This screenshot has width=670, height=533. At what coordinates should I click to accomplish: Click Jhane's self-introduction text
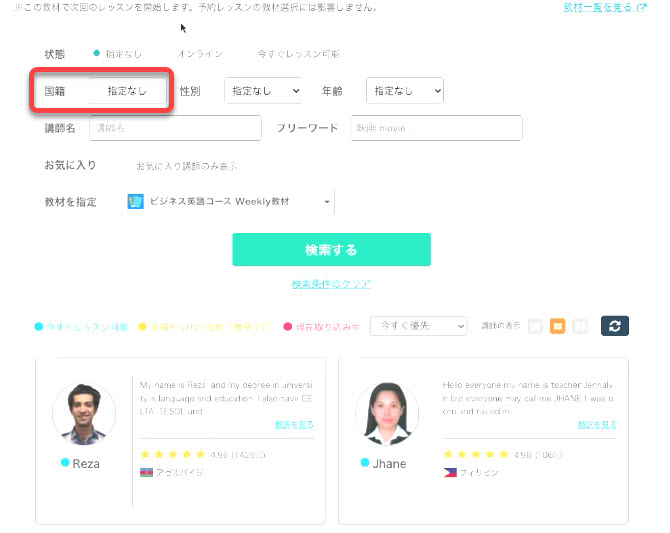528,398
